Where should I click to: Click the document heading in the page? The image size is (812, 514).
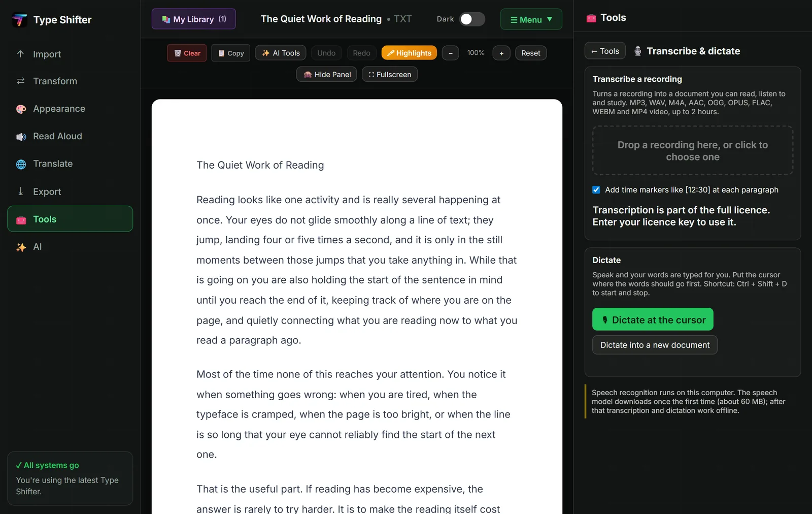click(x=260, y=165)
